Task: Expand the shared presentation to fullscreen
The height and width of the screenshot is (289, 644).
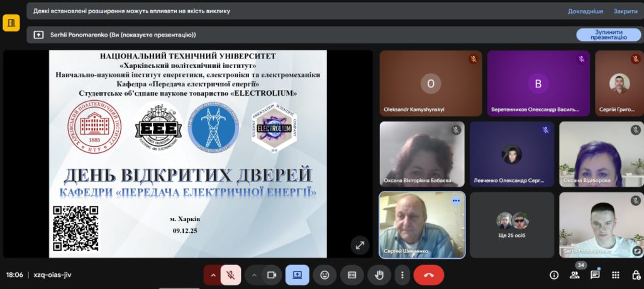Action: tap(360, 245)
